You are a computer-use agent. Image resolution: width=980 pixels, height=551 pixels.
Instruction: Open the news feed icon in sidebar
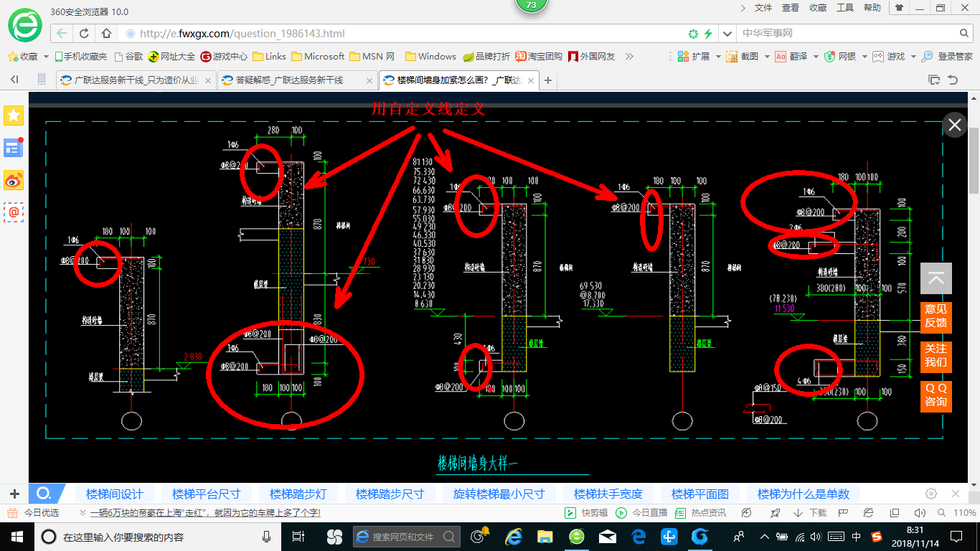point(14,148)
